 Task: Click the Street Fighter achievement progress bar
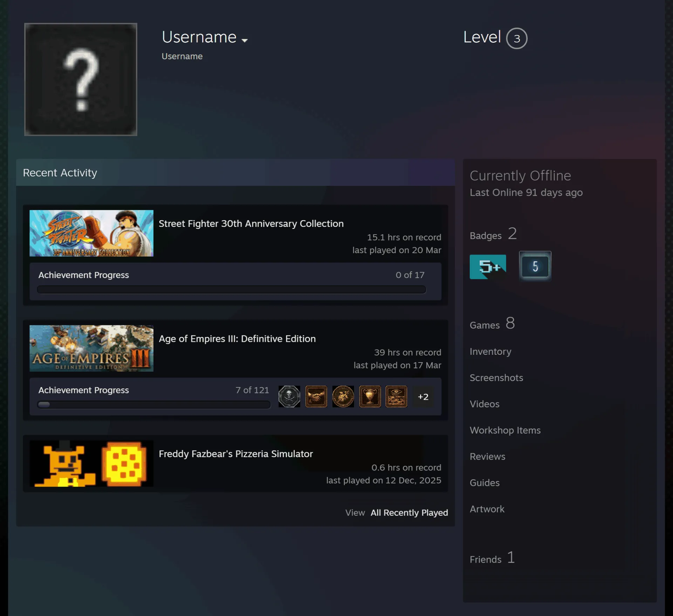click(231, 290)
